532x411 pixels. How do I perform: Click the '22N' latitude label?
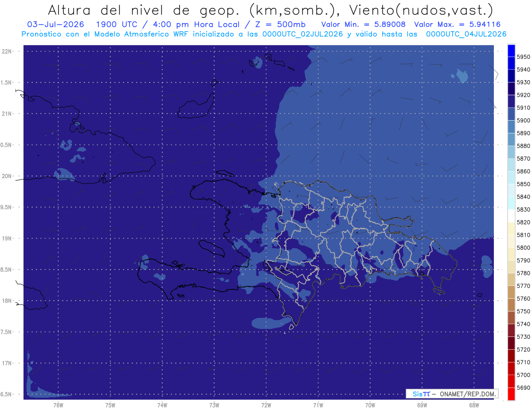point(7,51)
